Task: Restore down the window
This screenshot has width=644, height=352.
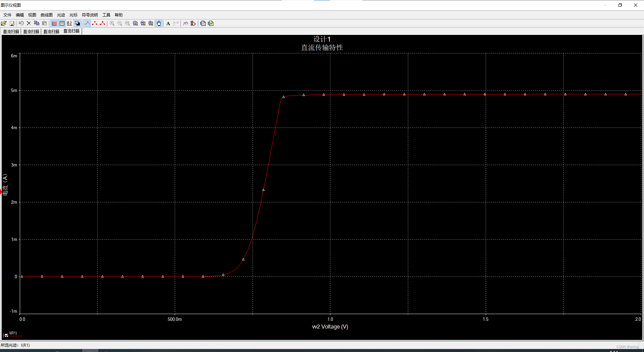Action: [620, 5]
